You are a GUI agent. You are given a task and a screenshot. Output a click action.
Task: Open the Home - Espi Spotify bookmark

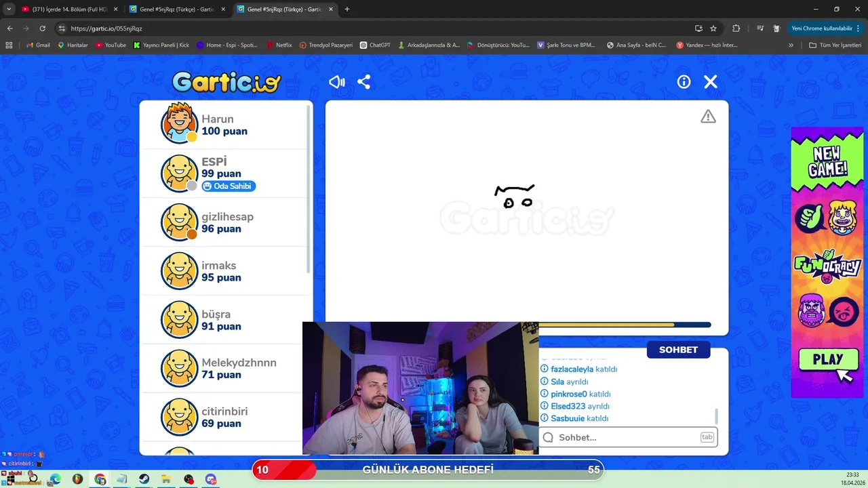[227, 45]
